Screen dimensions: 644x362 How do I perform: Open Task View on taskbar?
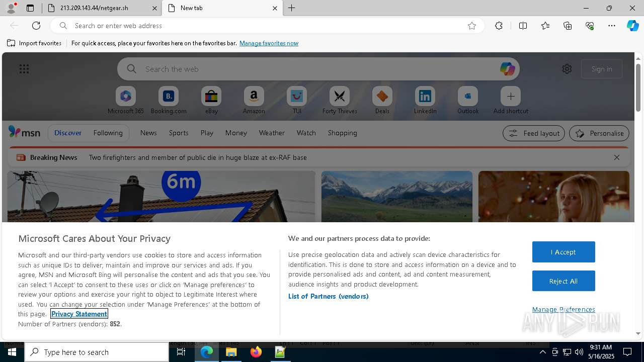click(x=181, y=352)
